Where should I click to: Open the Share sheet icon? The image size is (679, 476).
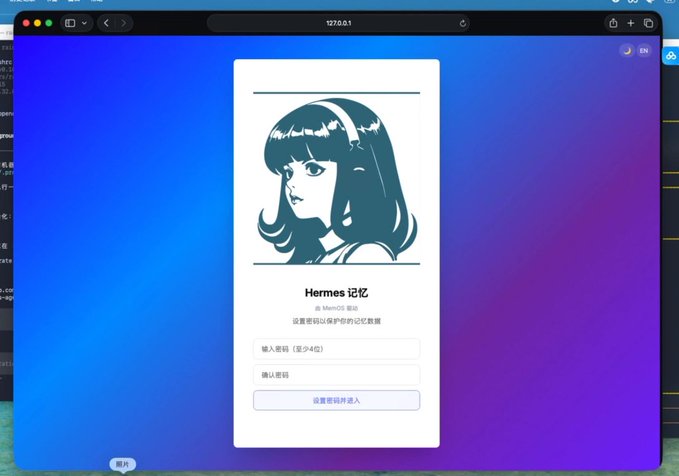point(613,23)
